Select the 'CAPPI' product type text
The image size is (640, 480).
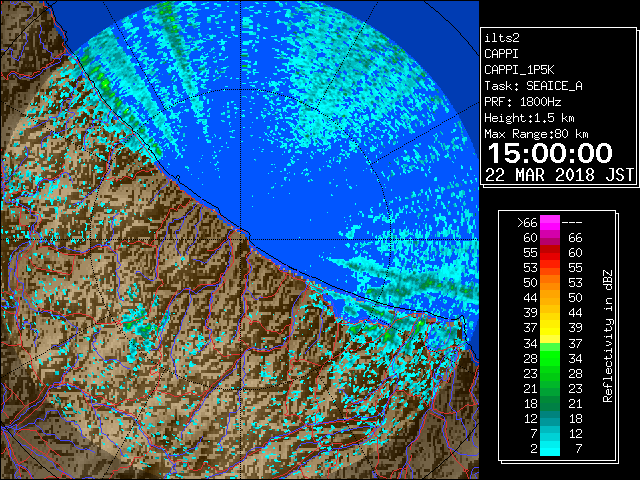pyautogui.click(x=501, y=54)
